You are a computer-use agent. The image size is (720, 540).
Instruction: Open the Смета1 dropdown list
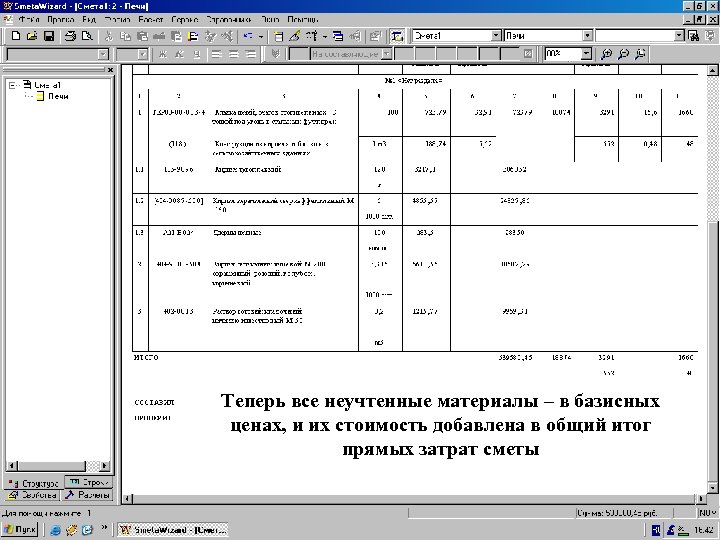pos(496,36)
